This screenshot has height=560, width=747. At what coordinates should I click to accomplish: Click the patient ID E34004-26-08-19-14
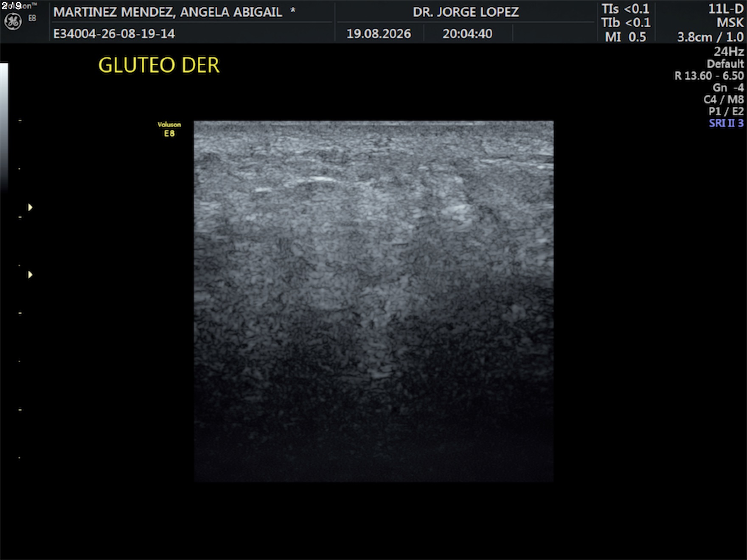click(114, 34)
